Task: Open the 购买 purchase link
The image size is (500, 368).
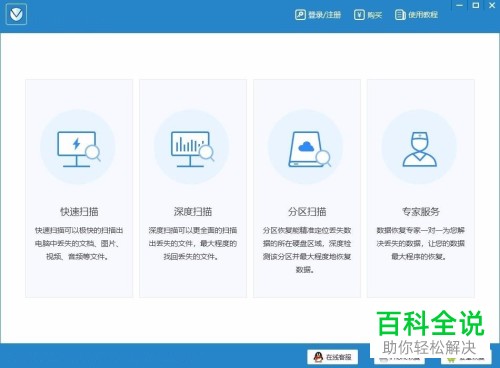Action: click(374, 15)
